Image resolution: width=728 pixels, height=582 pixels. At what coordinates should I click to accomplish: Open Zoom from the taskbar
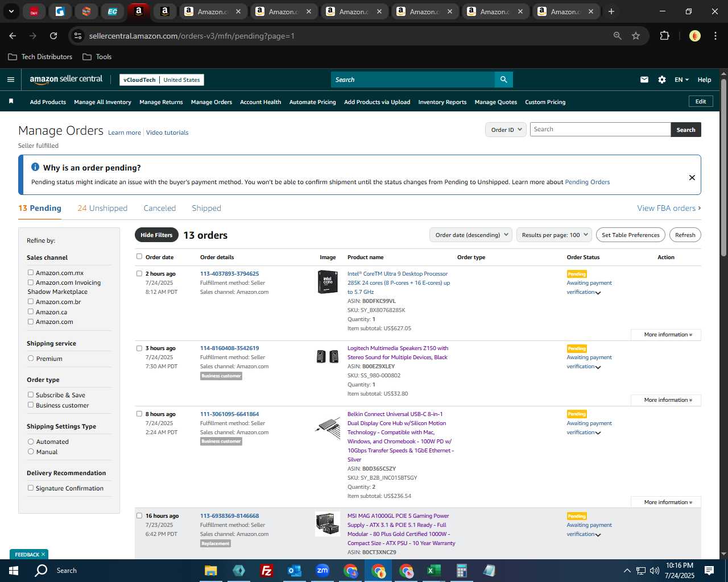tap(322, 571)
